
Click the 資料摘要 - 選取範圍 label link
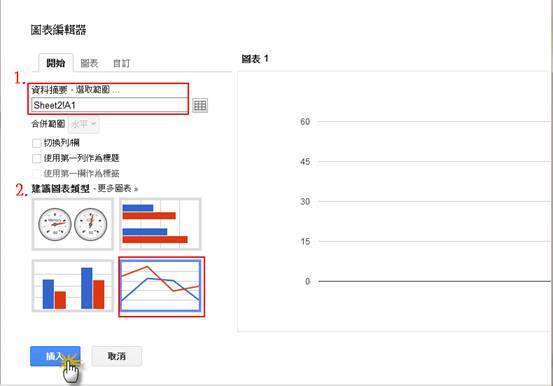tap(75, 90)
